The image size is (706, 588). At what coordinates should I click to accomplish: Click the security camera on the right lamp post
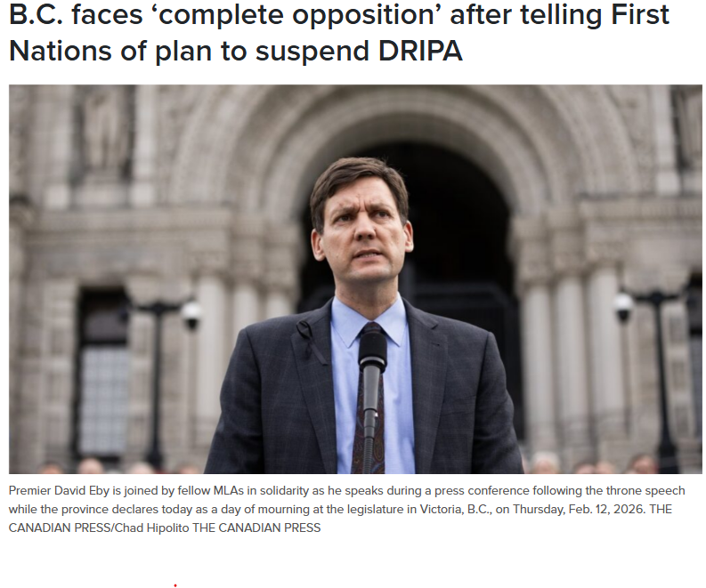coord(623,307)
